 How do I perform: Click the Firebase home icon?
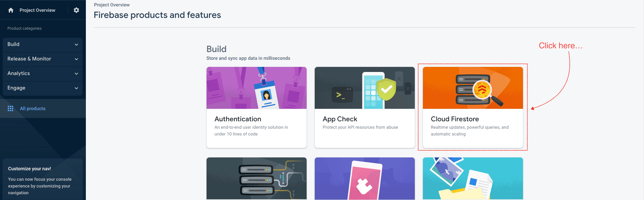point(10,10)
